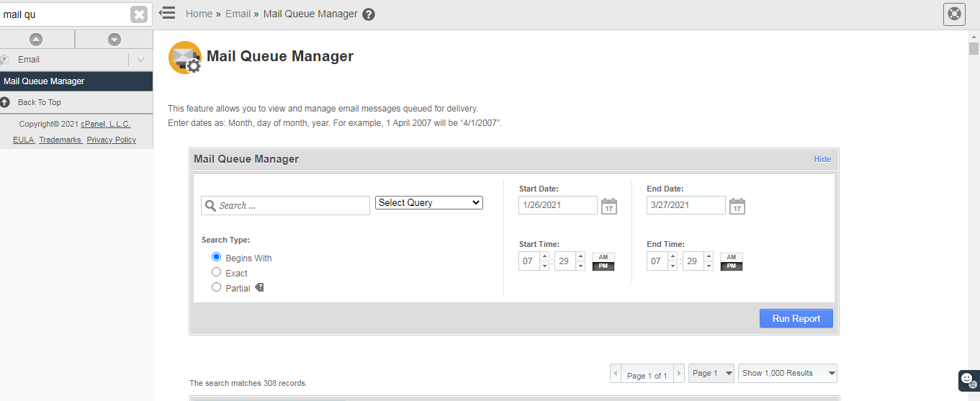Image resolution: width=980 pixels, height=401 pixels.
Task: Select Exact search type
Action: click(x=216, y=272)
